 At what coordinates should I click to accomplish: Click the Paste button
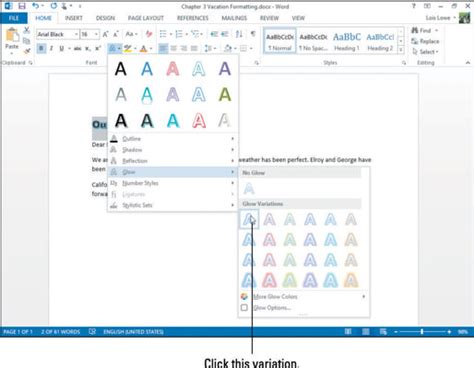coord(12,40)
